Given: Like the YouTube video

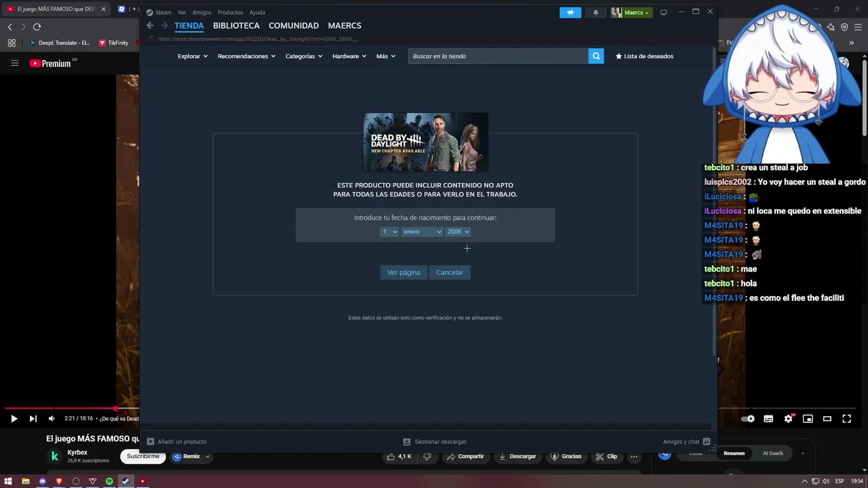Looking at the screenshot, I should 399,456.
